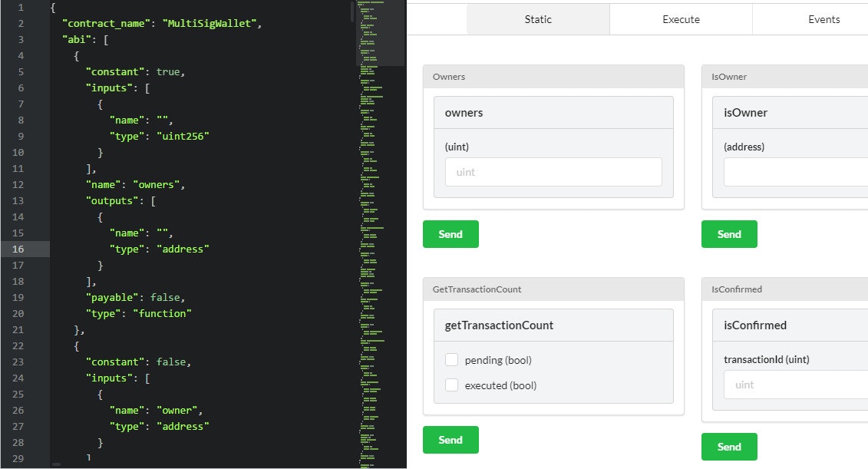Image resolution: width=868 pixels, height=469 pixels.
Task: Click the isConfirmed function title
Action: click(x=755, y=325)
